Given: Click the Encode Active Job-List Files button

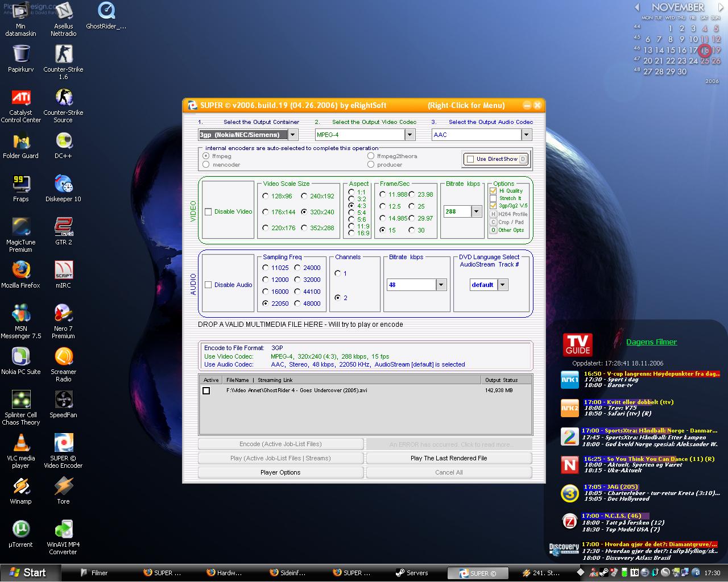Looking at the screenshot, I should 280,444.
